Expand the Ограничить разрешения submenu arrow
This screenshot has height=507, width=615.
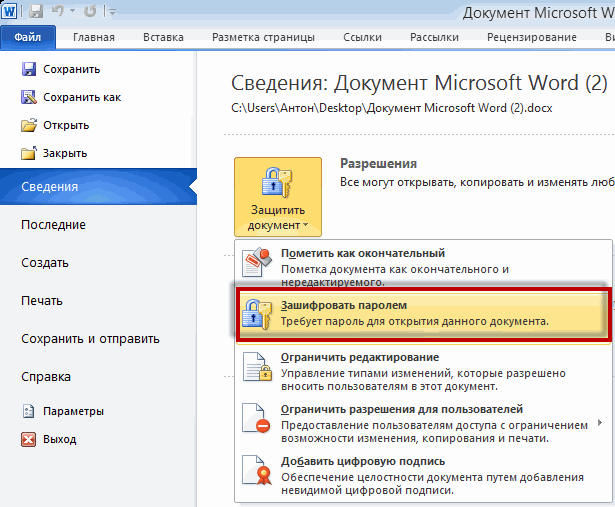[600, 423]
